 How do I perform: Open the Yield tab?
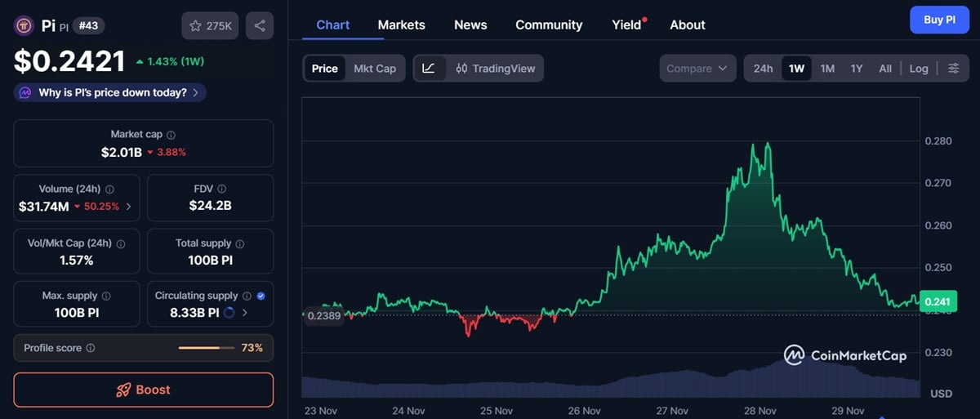click(626, 25)
